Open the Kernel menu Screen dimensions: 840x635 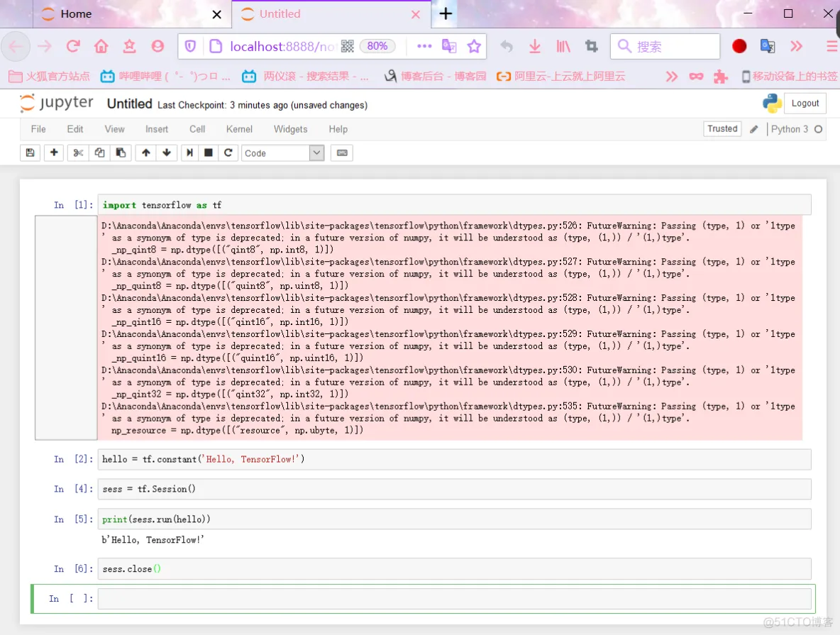click(239, 129)
